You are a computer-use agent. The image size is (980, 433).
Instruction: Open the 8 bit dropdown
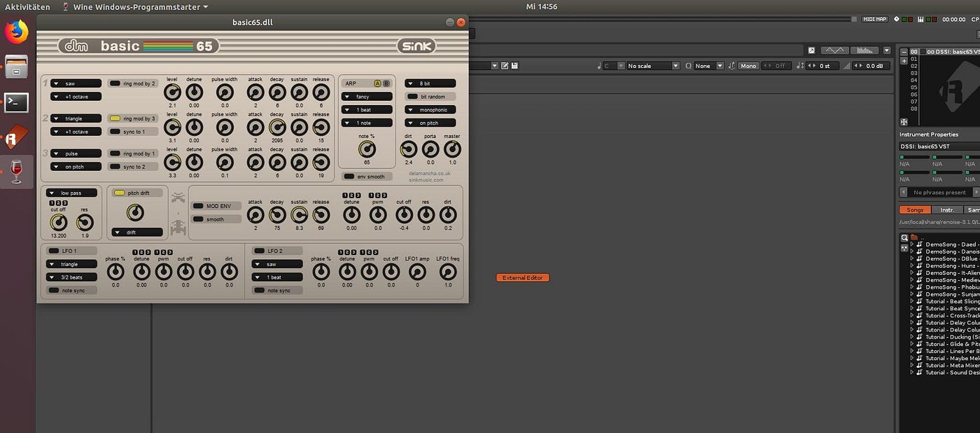click(x=430, y=83)
